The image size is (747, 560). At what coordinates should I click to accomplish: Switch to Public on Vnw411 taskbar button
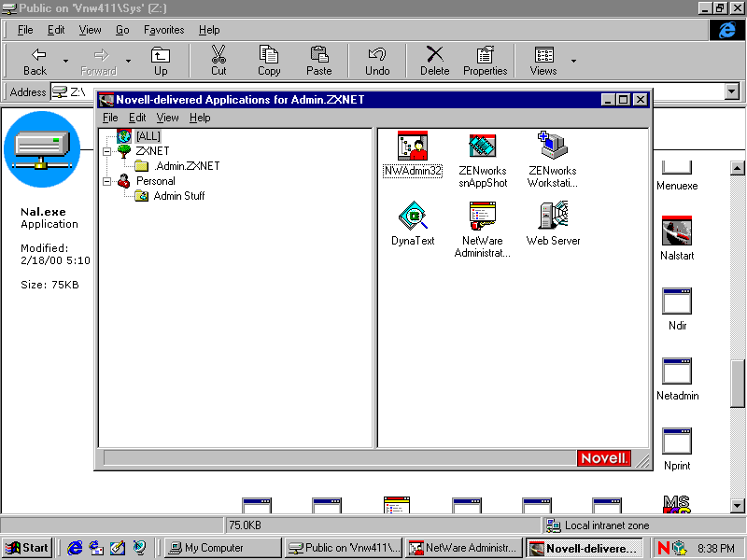[344, 548]
